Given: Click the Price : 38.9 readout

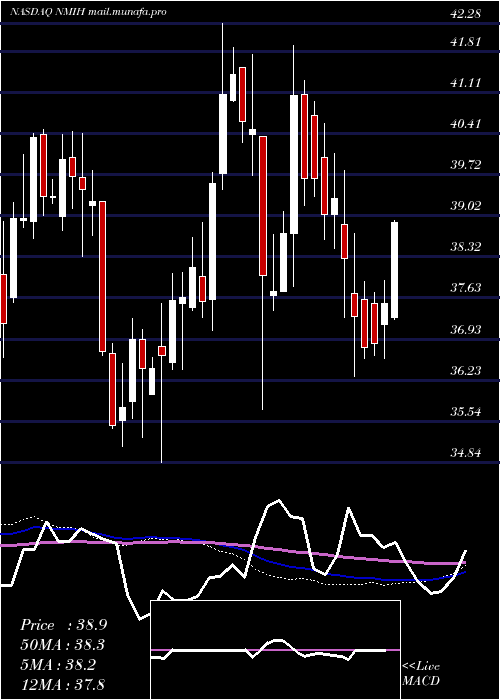Looking at the screenshot, I should click(63, 625).
